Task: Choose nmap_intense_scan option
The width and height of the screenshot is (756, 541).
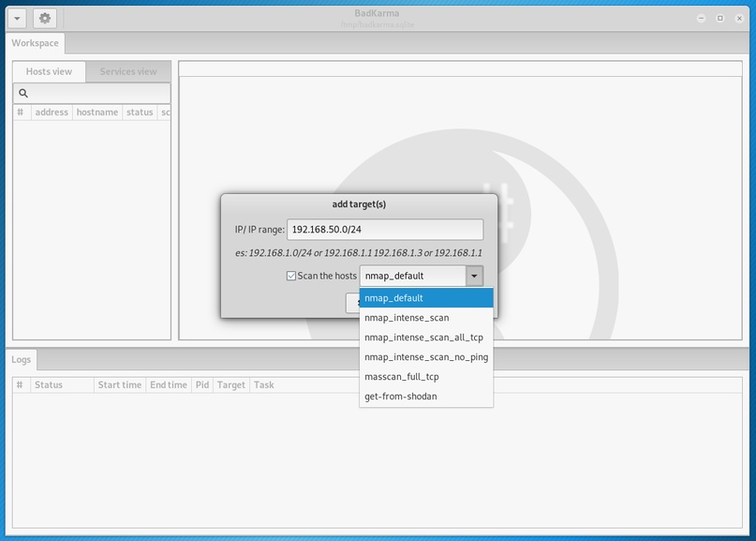Action: (426, 318)
